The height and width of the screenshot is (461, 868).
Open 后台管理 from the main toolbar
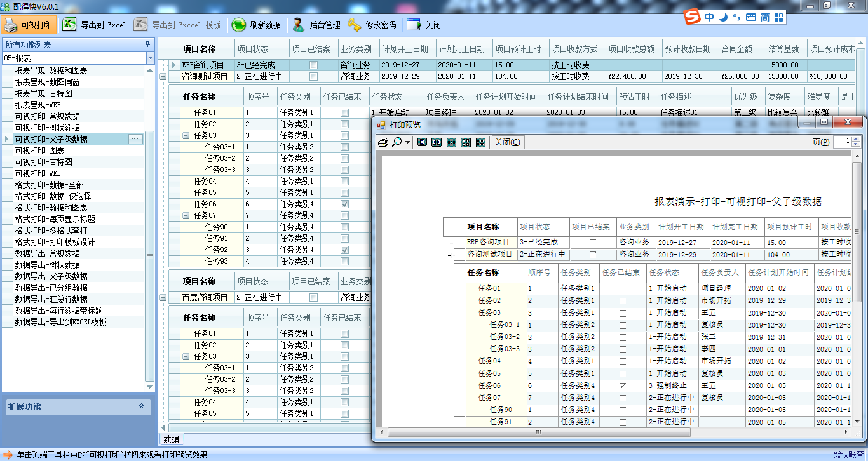point(316,25)
